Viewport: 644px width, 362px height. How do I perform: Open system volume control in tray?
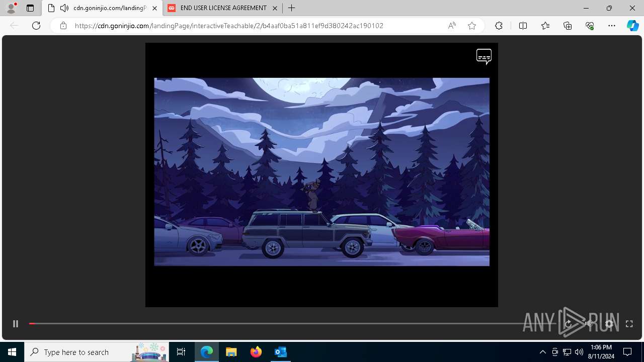point(579,352)
